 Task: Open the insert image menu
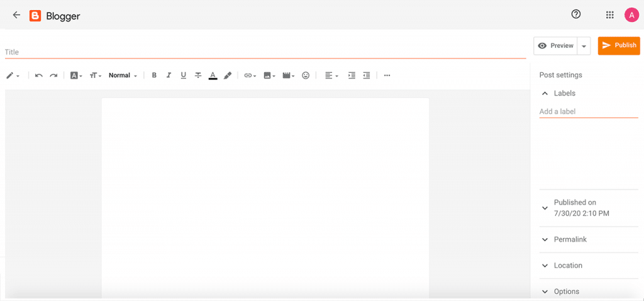click(x=269, y=75)
